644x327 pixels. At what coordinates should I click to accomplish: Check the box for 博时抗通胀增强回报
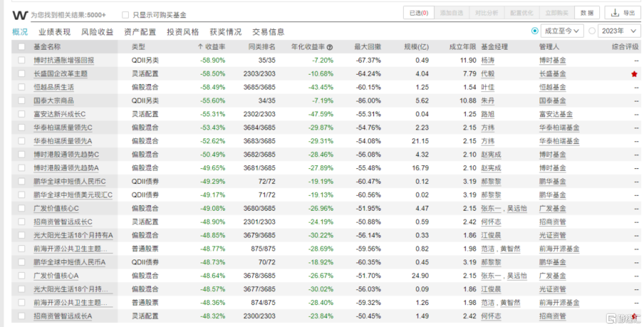click(22, 60)
